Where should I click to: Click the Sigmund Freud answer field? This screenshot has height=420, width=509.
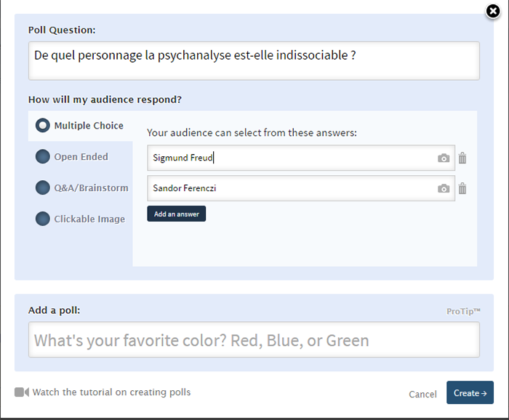pos(301,158)
